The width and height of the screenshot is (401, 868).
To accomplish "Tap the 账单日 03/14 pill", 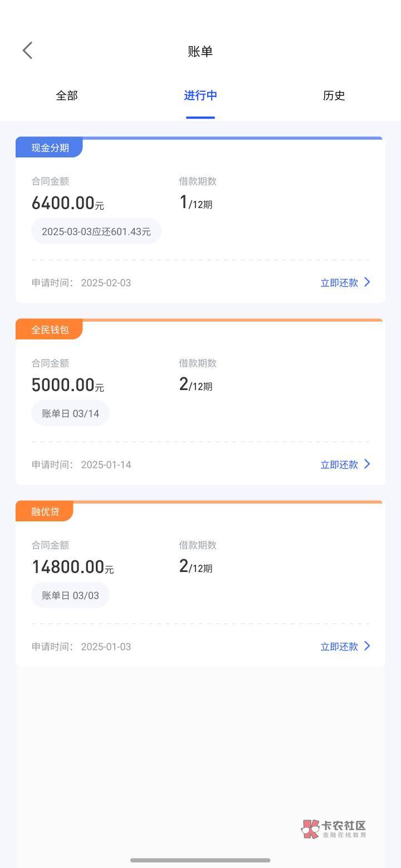I will (x=70, y=413).
